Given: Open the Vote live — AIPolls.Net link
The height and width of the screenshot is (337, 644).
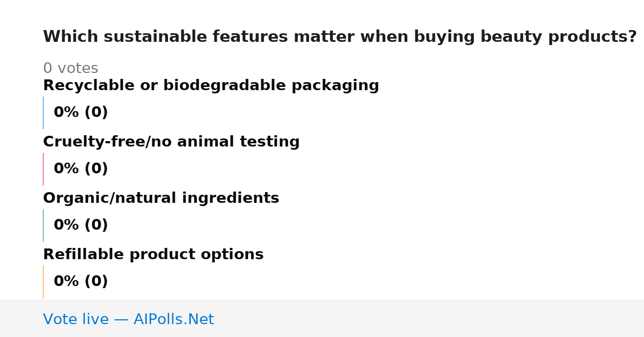Looking at the screenshot, I should tap(128, 319).
